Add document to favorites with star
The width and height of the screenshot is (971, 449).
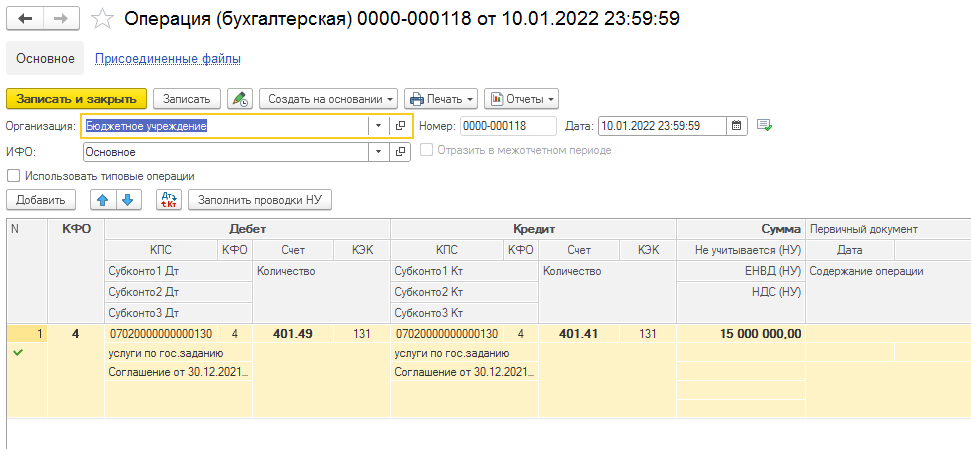pyautogui.click(x=101, y=19)
